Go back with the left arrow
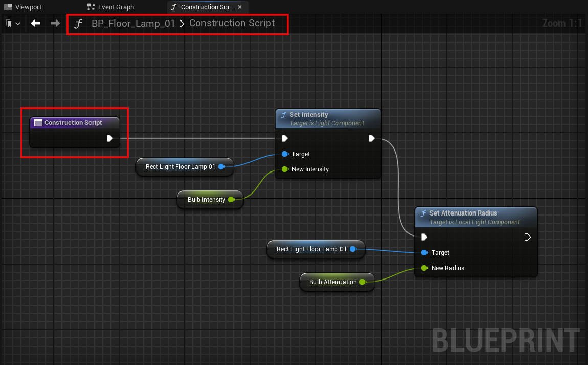The height and width of the screenshot is (365, 588). [36, 23]
